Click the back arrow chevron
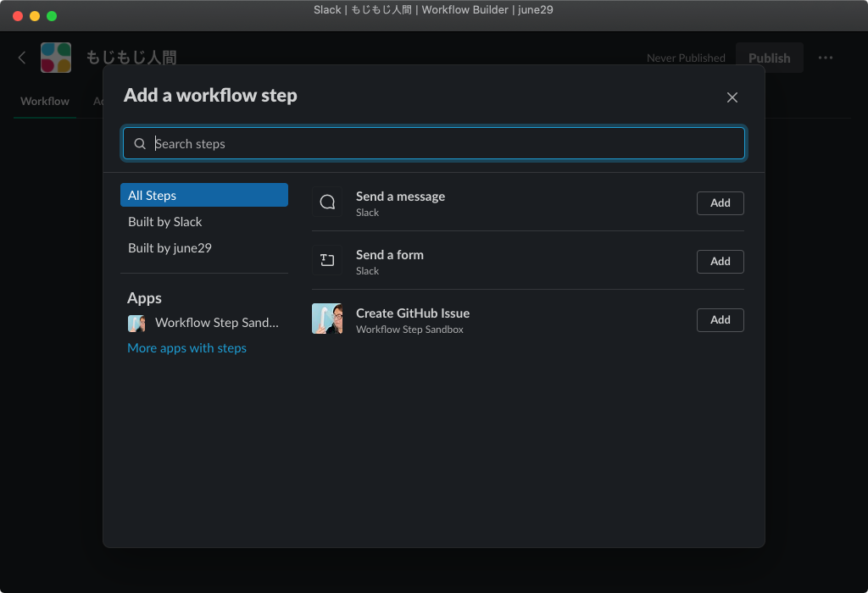The image size is (868, 593). [23, 58]
